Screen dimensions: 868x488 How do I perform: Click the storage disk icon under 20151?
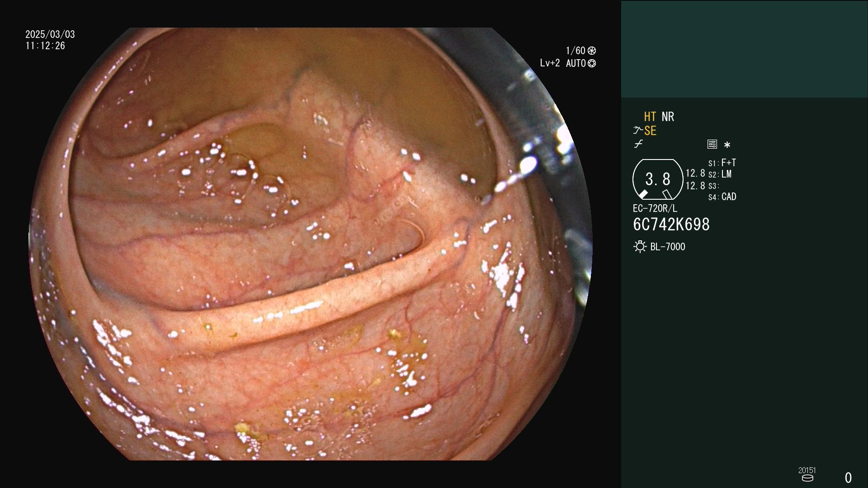(807, 478)
